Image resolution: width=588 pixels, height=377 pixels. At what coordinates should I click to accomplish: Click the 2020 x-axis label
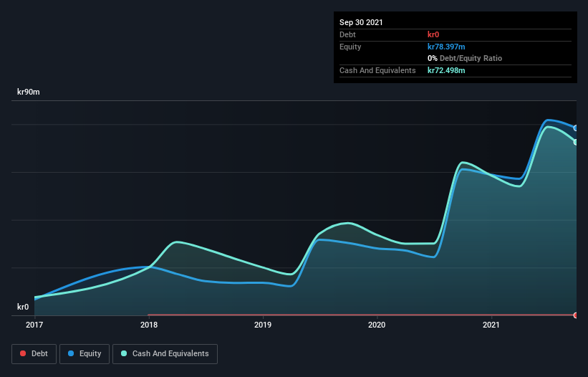pyautogui.click(x=377, y=325)
